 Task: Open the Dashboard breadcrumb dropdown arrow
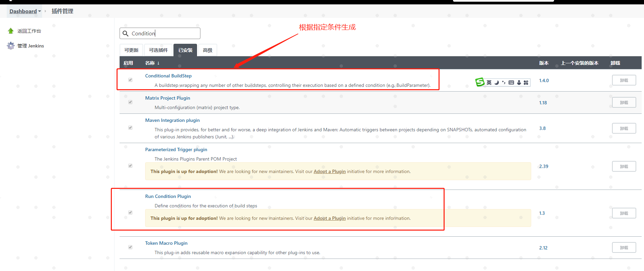click(39, 11)
